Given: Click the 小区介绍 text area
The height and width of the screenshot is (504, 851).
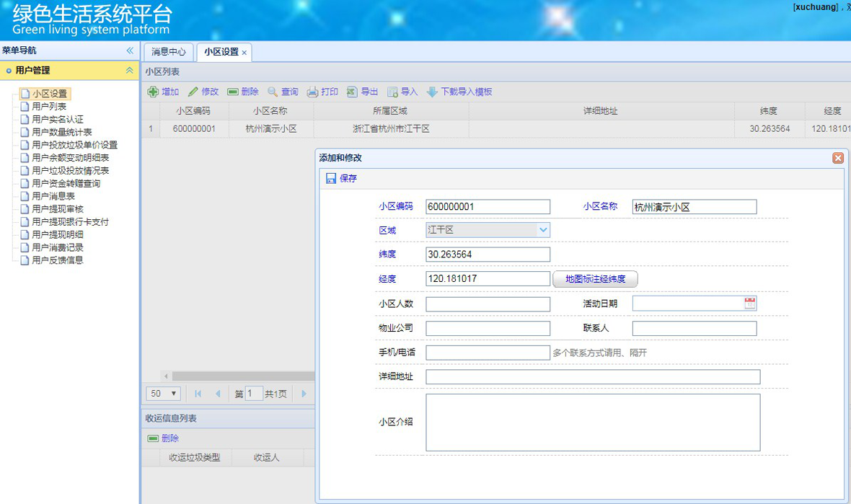Looking at the screenshot, I should click(x=593, y=423).
